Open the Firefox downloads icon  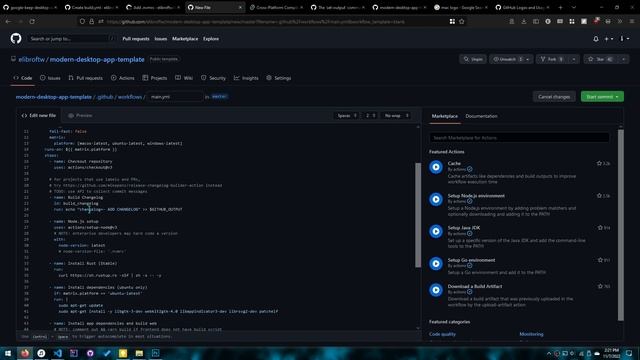[524, 21]
